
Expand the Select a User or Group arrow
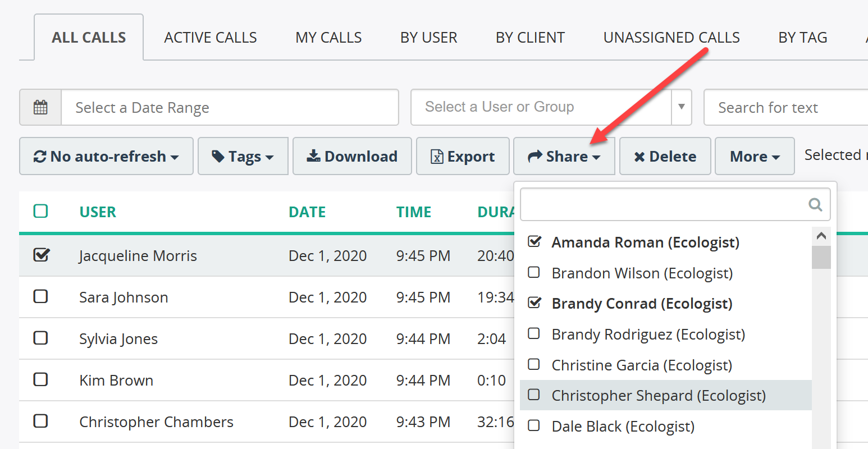point(681,107)
